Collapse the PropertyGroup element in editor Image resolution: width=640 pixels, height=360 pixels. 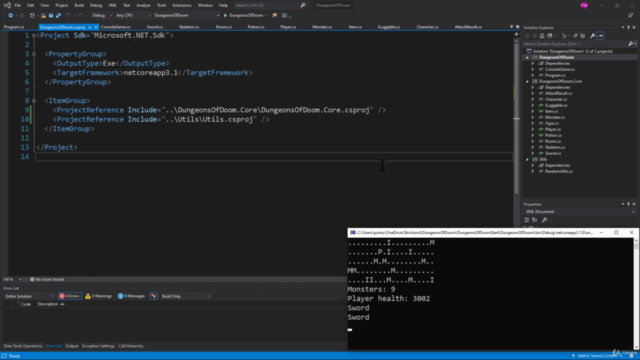click(x=34, y=54)
